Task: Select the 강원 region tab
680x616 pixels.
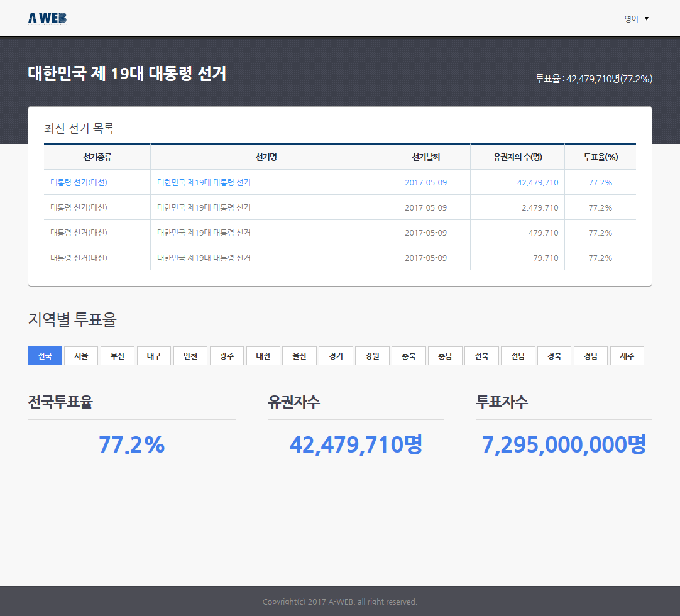Action: click(373, 356)
